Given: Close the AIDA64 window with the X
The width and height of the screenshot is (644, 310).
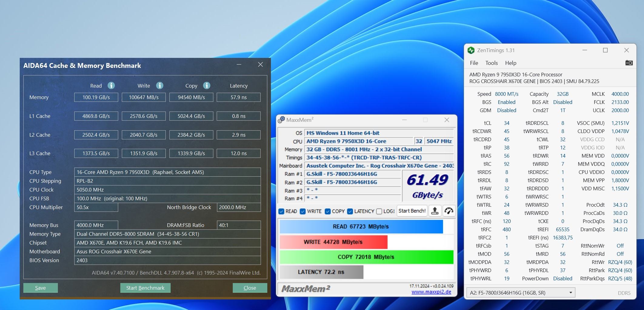Looking at the screenshot, I should pos(260,65).
